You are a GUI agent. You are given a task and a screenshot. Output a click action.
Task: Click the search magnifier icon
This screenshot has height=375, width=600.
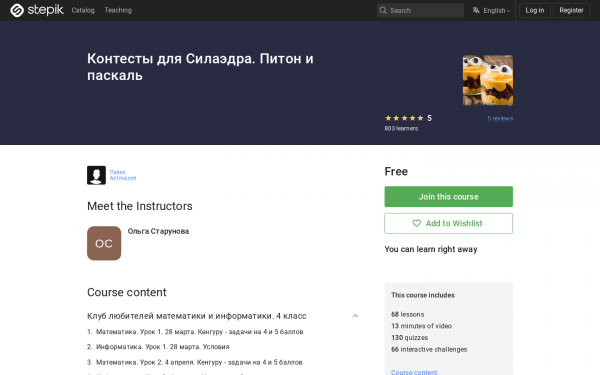[383, 10]
